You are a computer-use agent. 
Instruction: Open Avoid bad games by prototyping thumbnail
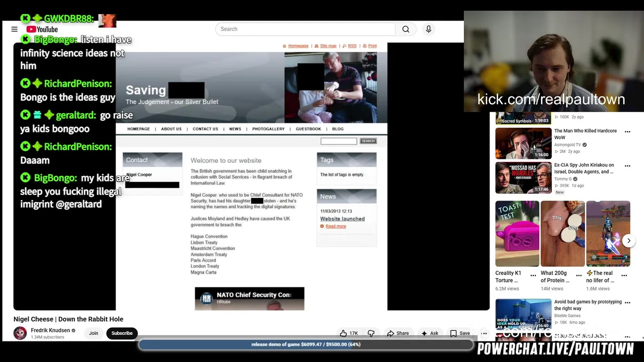(x=523, y=314)
